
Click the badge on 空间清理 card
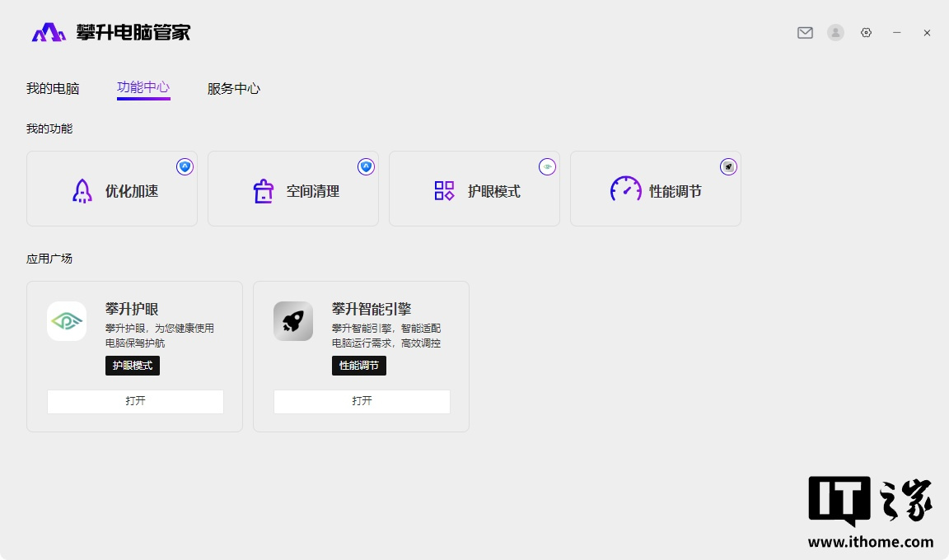[x=366, y=167]
